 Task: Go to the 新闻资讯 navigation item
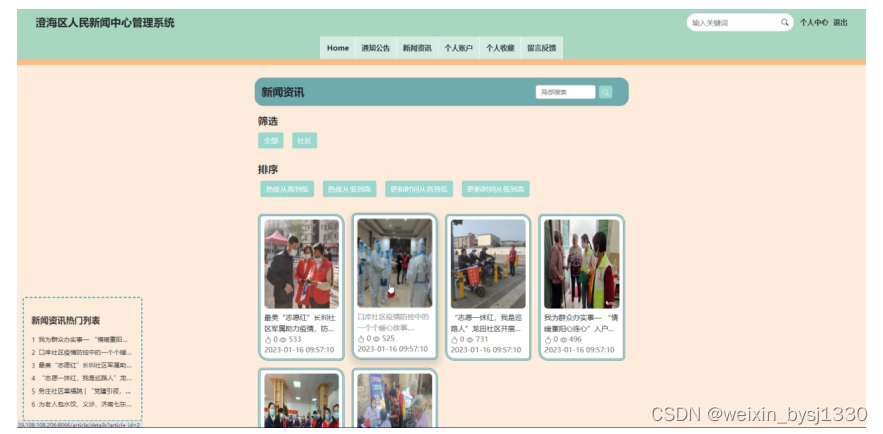coord(417,48)
